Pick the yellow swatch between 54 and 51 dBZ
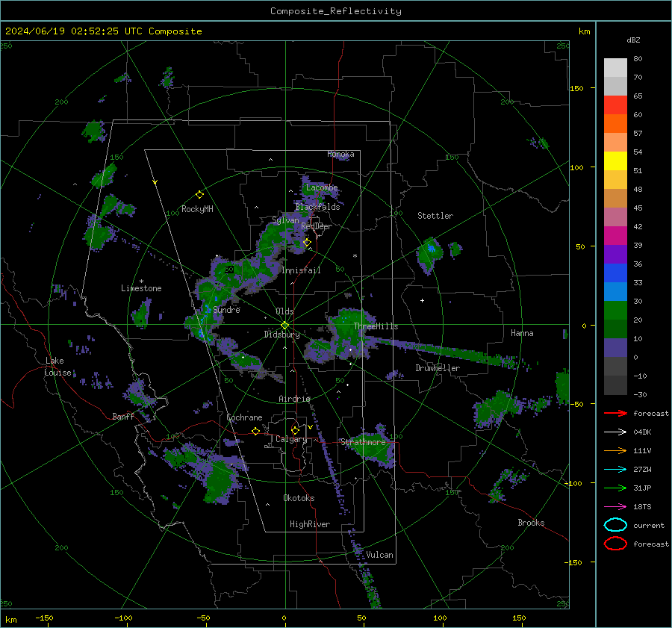 (615, 161)
